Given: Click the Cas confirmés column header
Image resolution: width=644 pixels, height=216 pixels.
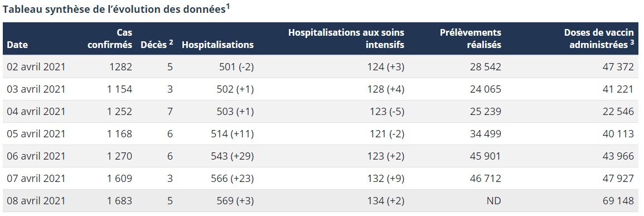Looking at the screenshot, I should (110, 39).
